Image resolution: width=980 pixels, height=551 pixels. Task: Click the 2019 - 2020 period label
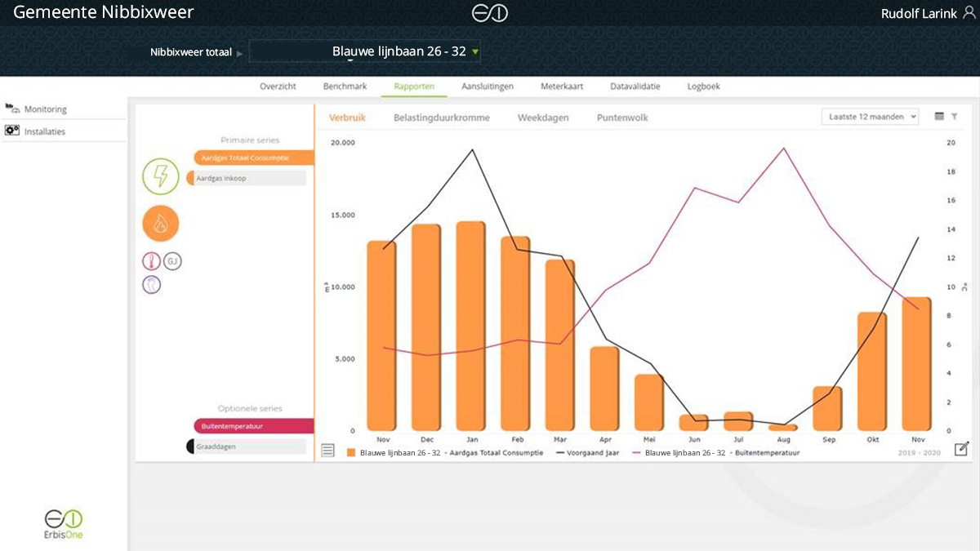click(x=920, y=452)
